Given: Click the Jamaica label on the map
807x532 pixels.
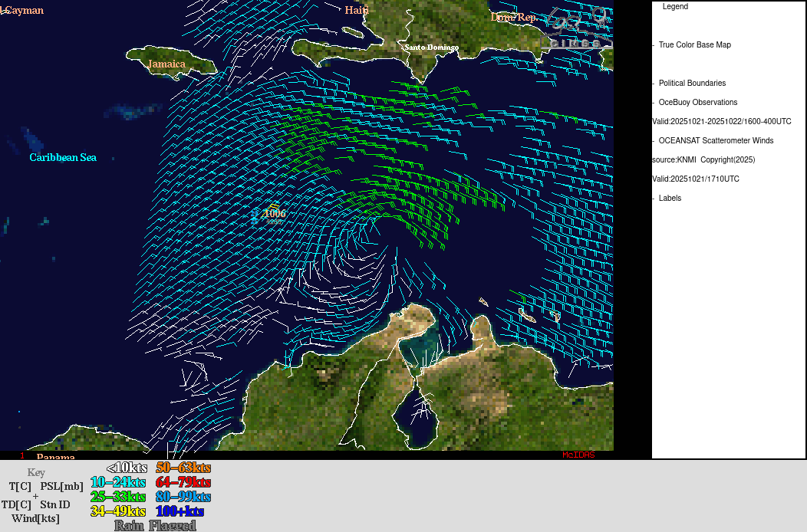Looking at the screenshot, I should tap(166, 64).
